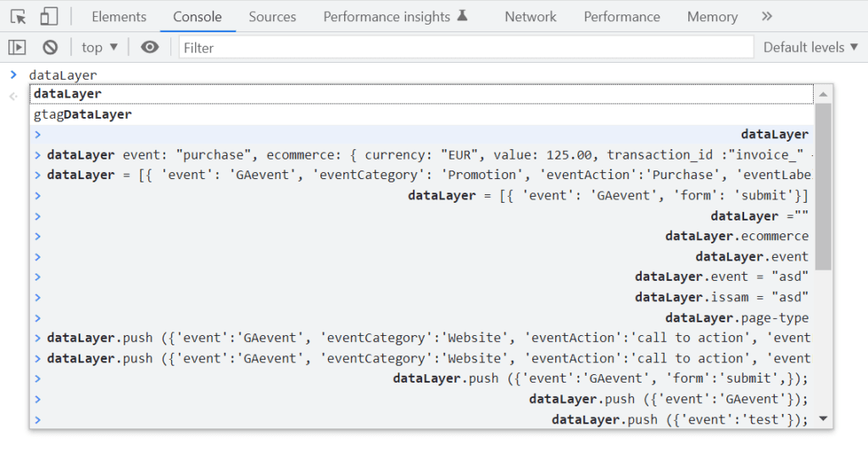Choose the dataLayer.ecommerce suggestion
868x453 pixels.
pos(422,237)
